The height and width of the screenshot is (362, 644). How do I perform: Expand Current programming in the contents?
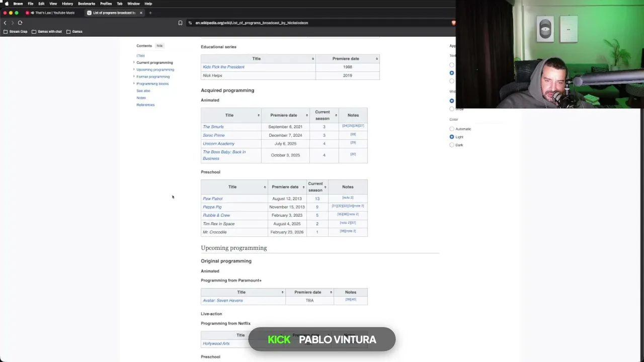tap(134, 62)
